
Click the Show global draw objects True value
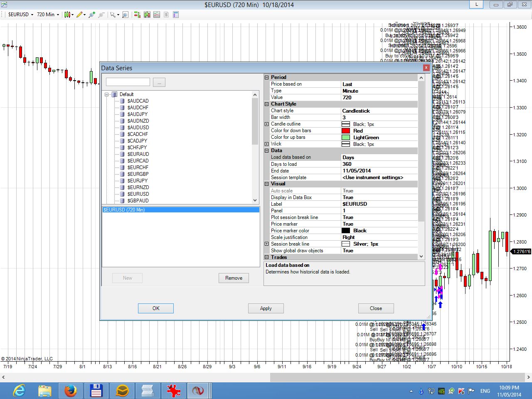click(379, 251)
